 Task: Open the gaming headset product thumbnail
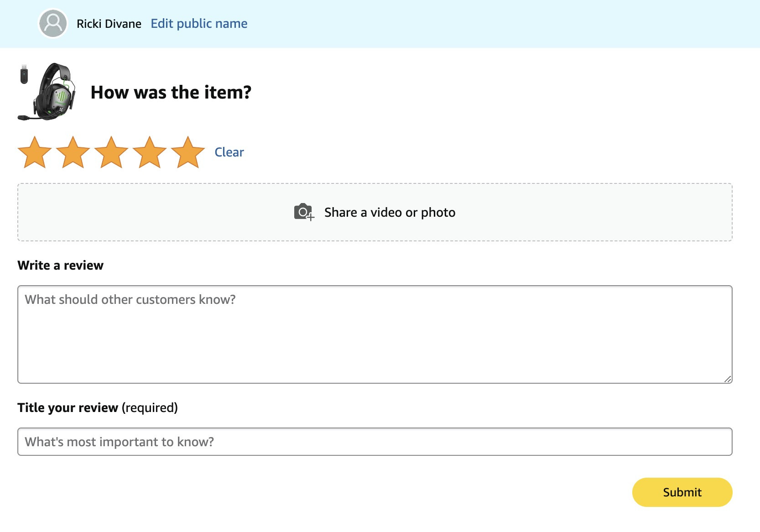click(47, 92)
